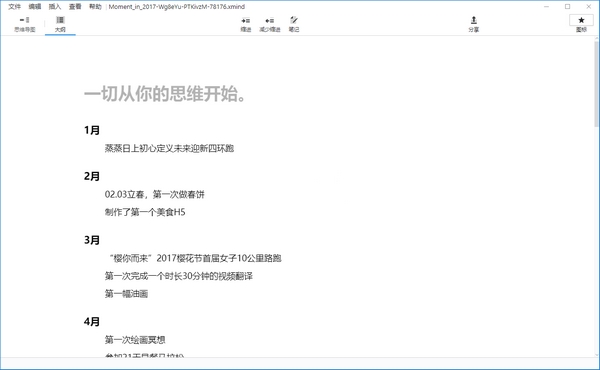Select the 1月 heading
Image resolution: width=600 pixels, height=370 pixels.
92,130
